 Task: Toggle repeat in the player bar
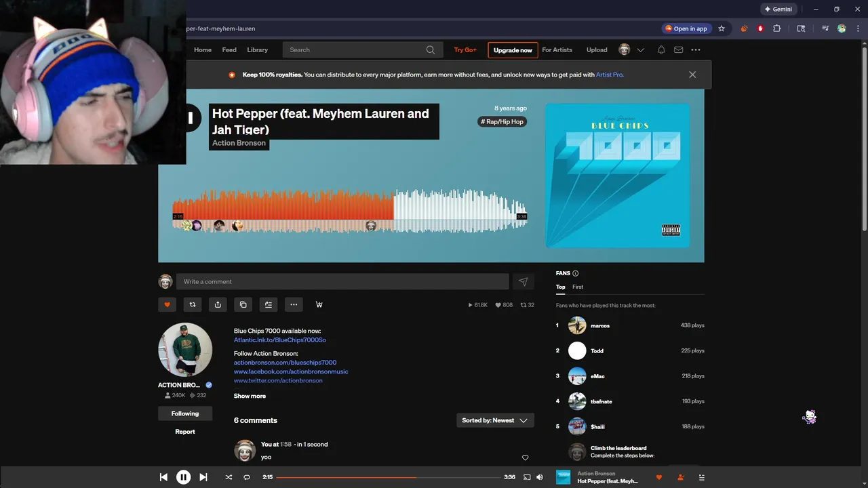(247, 477)
